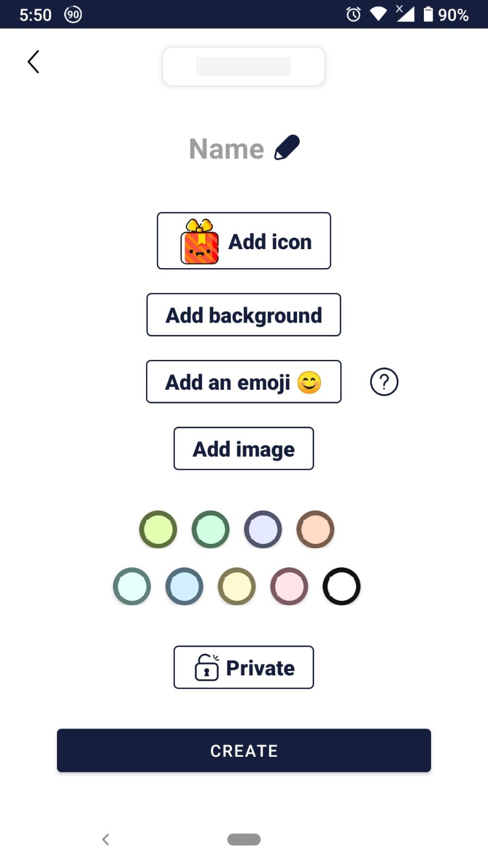Pick the white swatch with black outline
The width and height of the screenshot is (488, 868).
pyautogui.click(x=341, y=586)
